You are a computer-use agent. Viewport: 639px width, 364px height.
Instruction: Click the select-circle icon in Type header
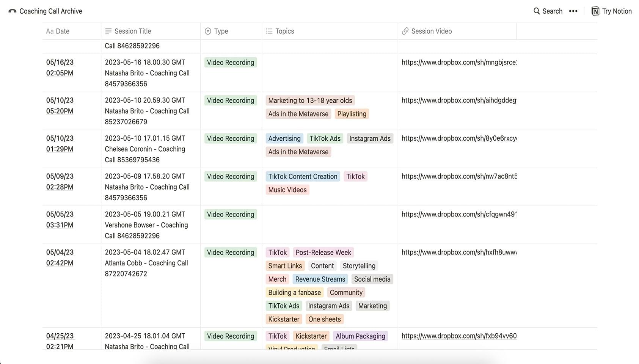pyautogui.click(x=208, y=31)
